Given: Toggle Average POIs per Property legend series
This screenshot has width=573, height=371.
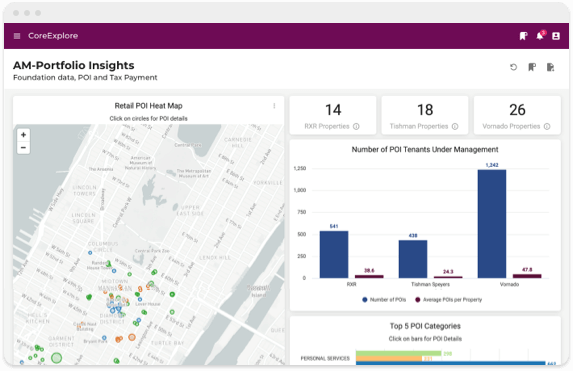Looking at the screenshot, I should pos(448,300).
